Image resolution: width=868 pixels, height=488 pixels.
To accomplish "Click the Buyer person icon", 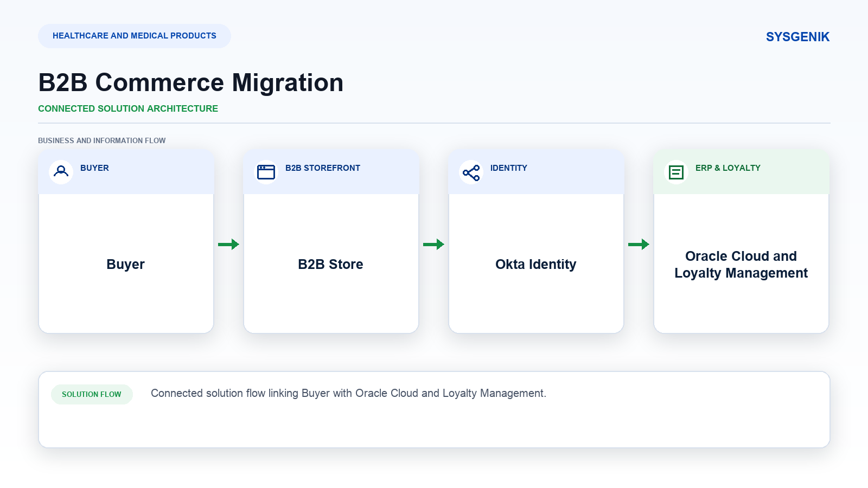I will [x=61, y=172].
